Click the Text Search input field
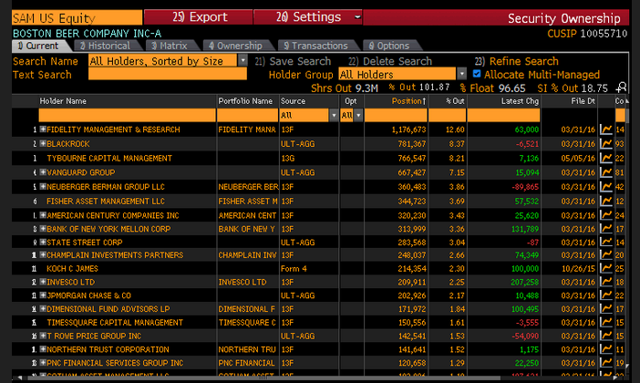640x383 pixels. point(167,74)
